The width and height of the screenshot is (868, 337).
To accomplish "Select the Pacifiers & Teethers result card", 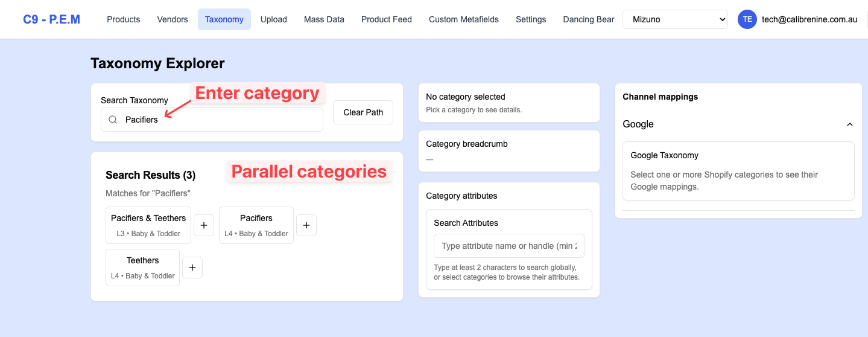I will (x=148, y=225).
